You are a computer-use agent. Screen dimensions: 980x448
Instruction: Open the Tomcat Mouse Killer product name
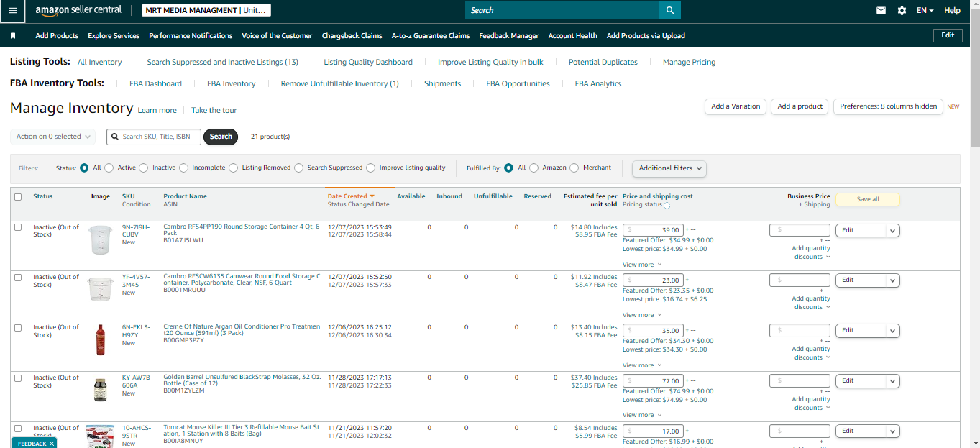point(242,431)
